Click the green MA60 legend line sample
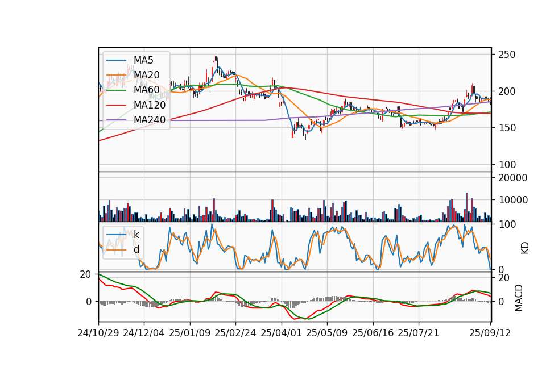The height and width of the screenshot is (392, 546). [x=116, y=90]
